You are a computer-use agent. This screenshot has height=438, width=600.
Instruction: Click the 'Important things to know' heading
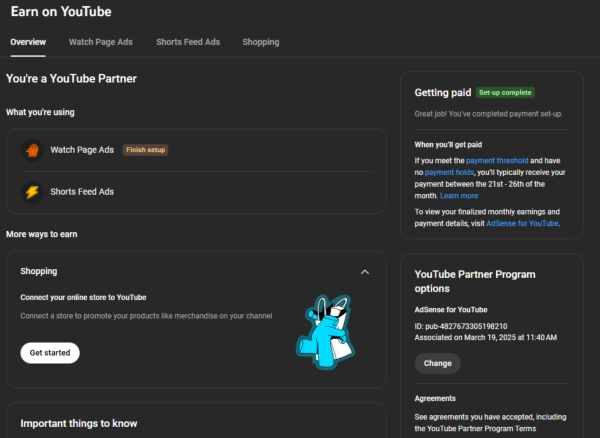79,423
